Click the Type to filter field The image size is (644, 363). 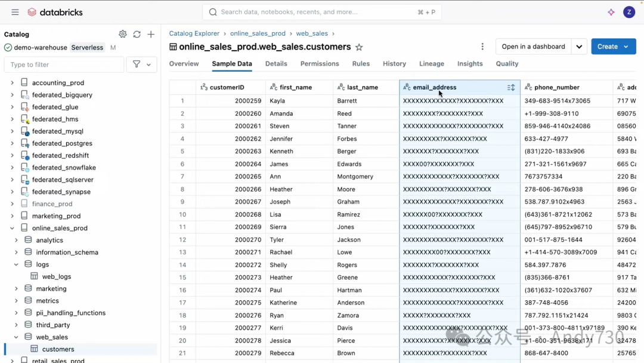pos(64,64)
